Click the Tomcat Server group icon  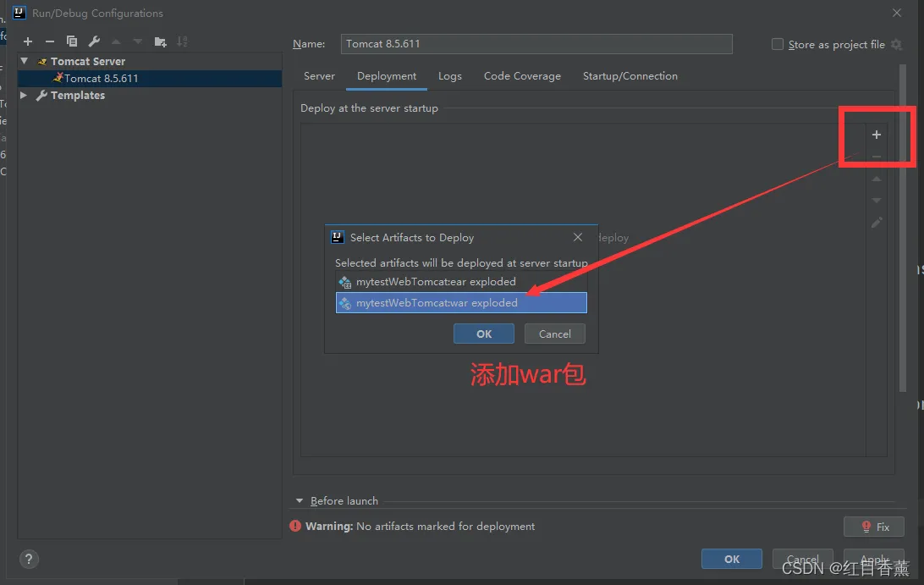coord(41,61)
